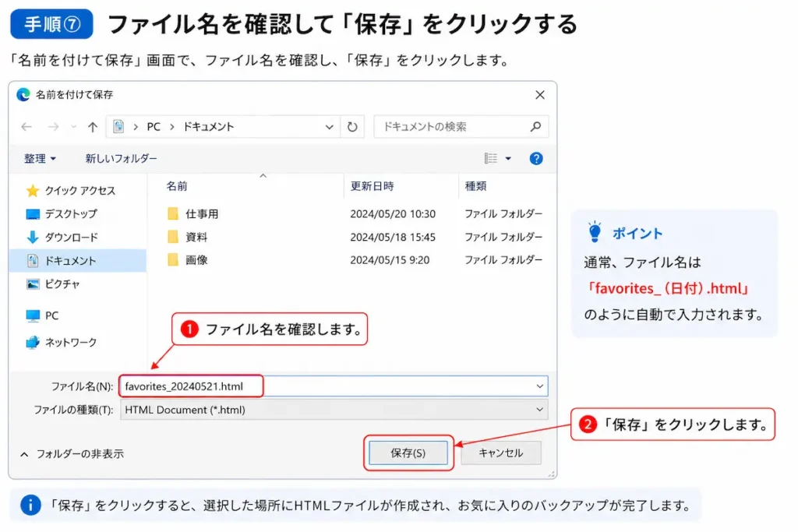Select ドキュメント in the address path
Viewport: 798px width, 532px height.
coord(208,127)
